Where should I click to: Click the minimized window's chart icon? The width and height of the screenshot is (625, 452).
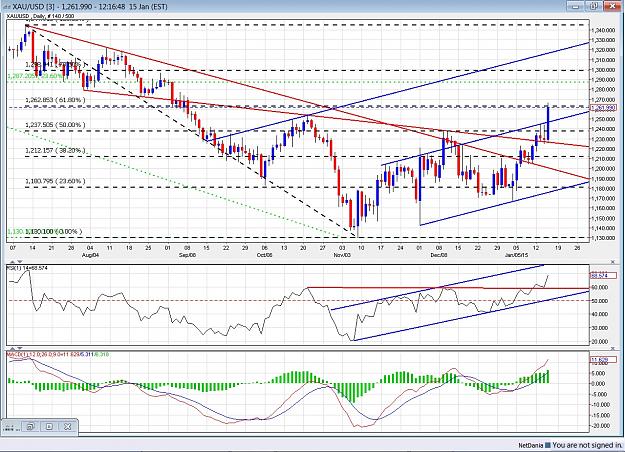(x=9, y=428)
